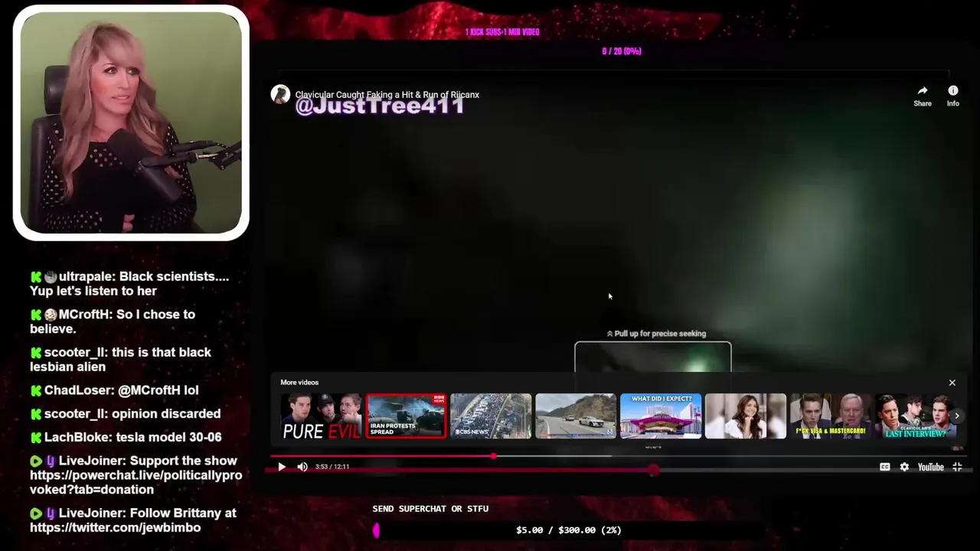Open the What Did I Expect thumbnail

pos(661,416)
